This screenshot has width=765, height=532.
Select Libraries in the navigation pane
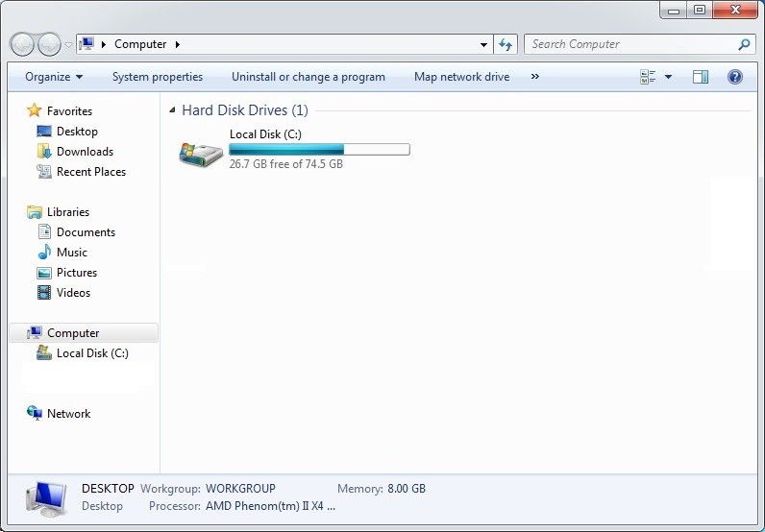68,212
